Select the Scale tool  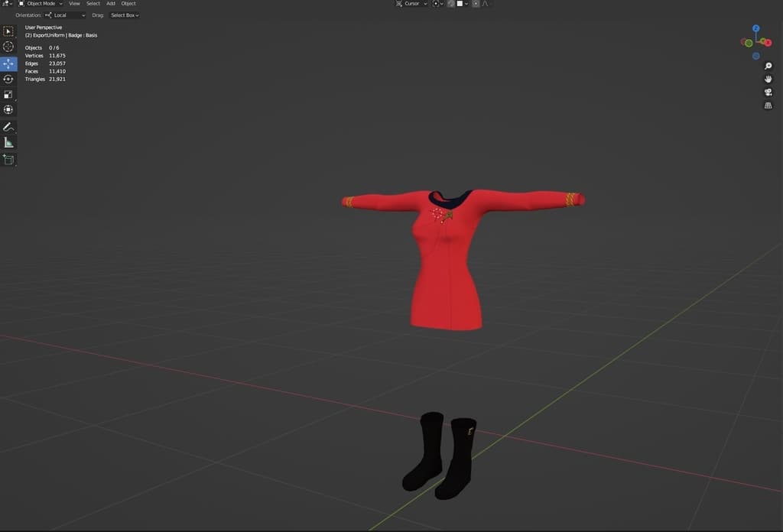[x=8, y=94]
